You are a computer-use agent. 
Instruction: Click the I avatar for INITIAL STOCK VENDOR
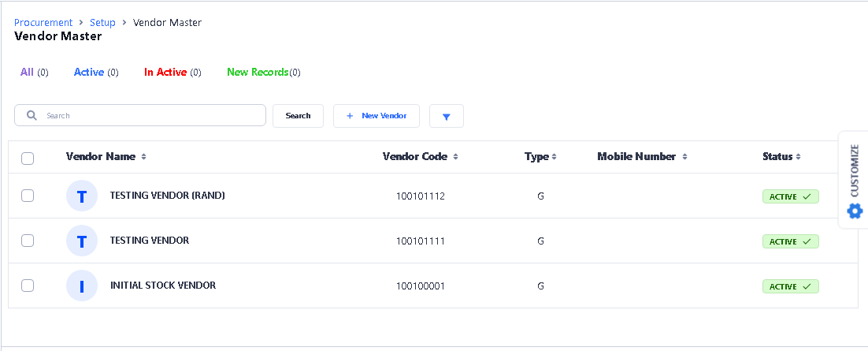tap(82, 286)
